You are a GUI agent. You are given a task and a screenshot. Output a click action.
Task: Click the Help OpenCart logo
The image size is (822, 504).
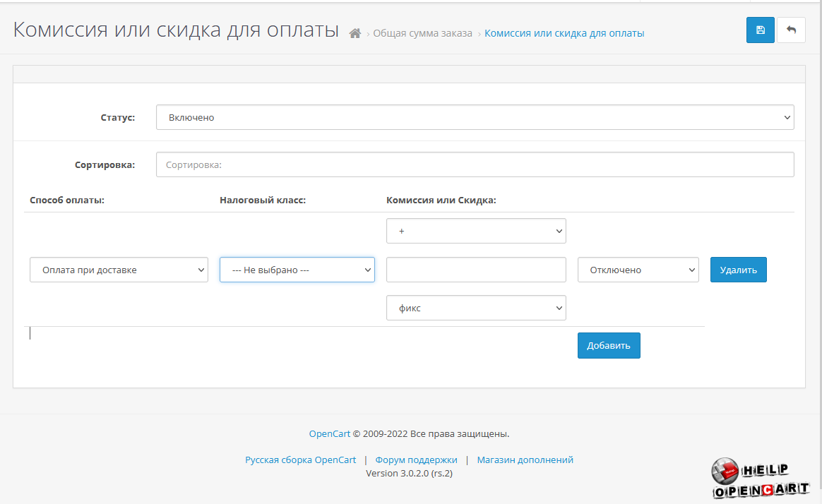(760, 479)
